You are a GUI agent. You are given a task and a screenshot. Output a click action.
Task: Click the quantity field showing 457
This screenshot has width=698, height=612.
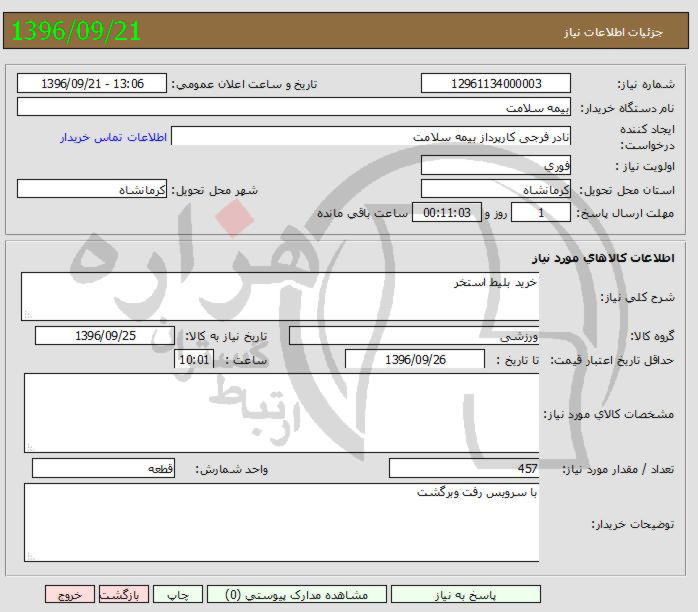[x=464, y=468]
